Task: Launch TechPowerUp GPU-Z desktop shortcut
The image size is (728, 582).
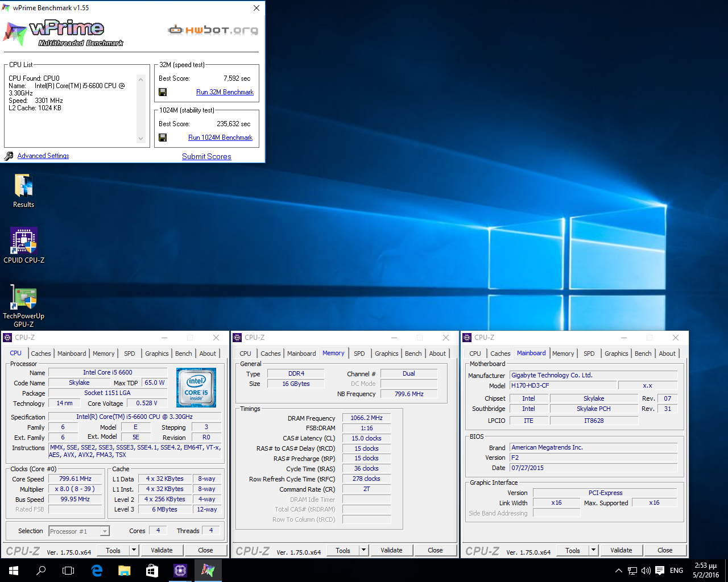Action: (x=23, y=306)
